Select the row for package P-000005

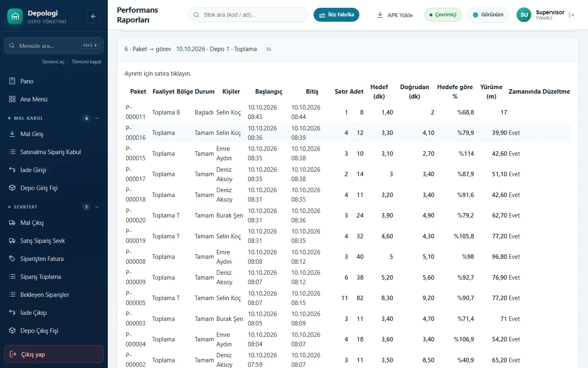coord(347,298)
